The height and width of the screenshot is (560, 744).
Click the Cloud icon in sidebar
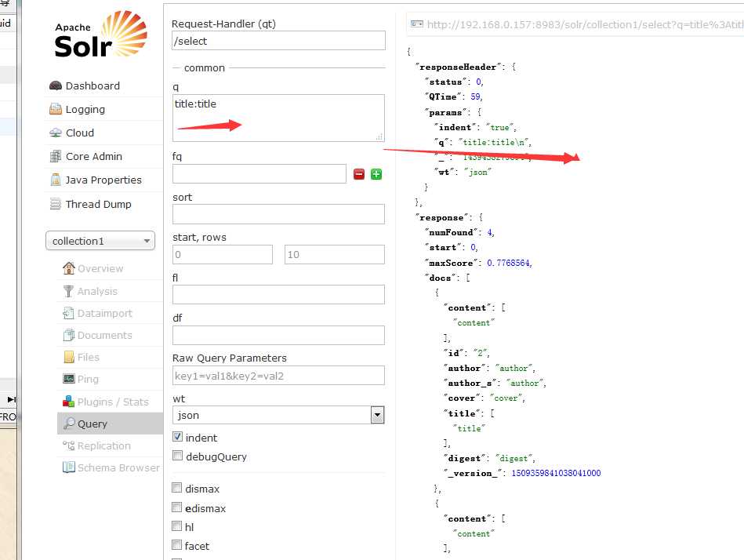click(56, 133)
